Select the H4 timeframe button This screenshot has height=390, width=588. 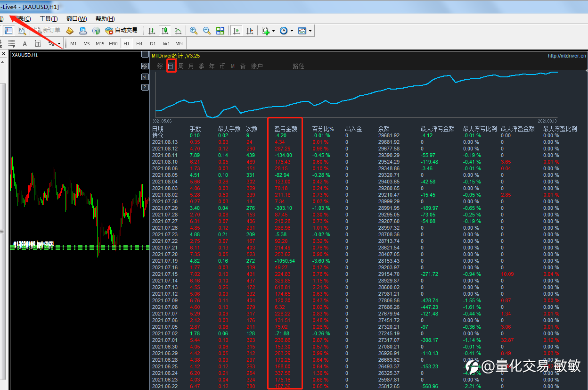[139, 44]
